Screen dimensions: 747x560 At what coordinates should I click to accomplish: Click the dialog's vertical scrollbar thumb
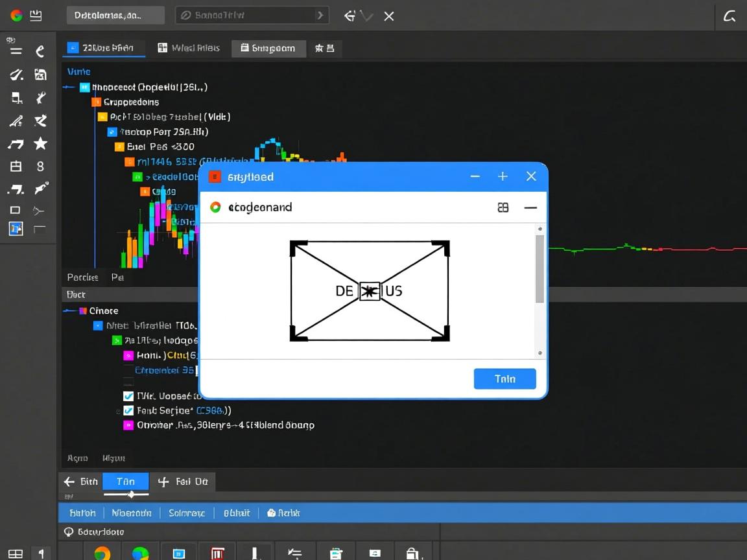click(x=539, y=269)
